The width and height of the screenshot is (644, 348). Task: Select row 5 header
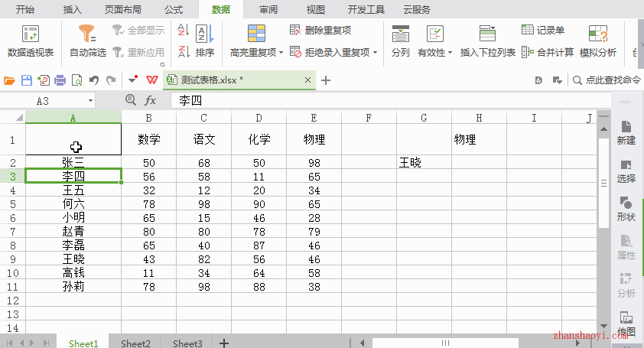coord(13,204)
